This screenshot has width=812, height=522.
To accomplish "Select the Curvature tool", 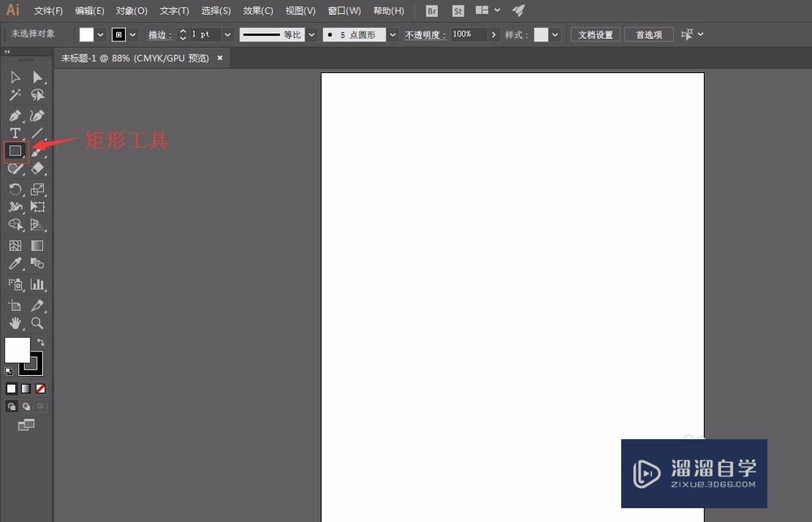I will click(37, 116).
